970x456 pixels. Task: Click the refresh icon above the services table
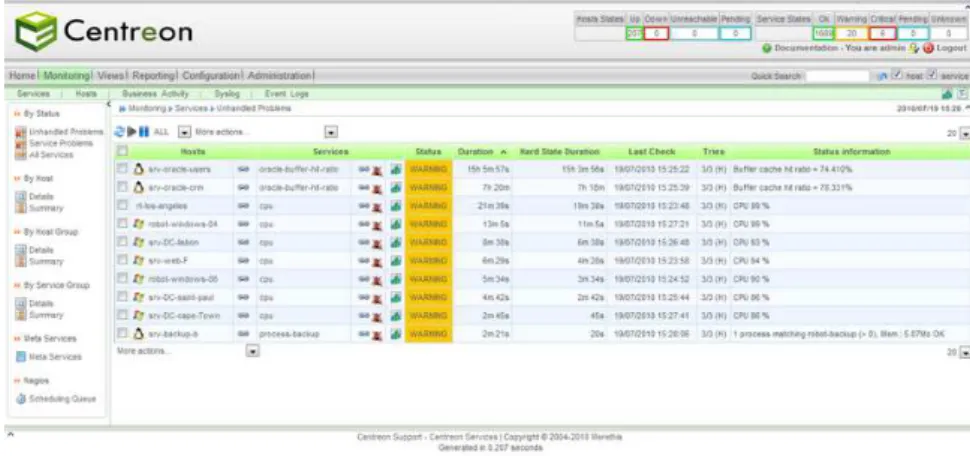tap(120, 132)
